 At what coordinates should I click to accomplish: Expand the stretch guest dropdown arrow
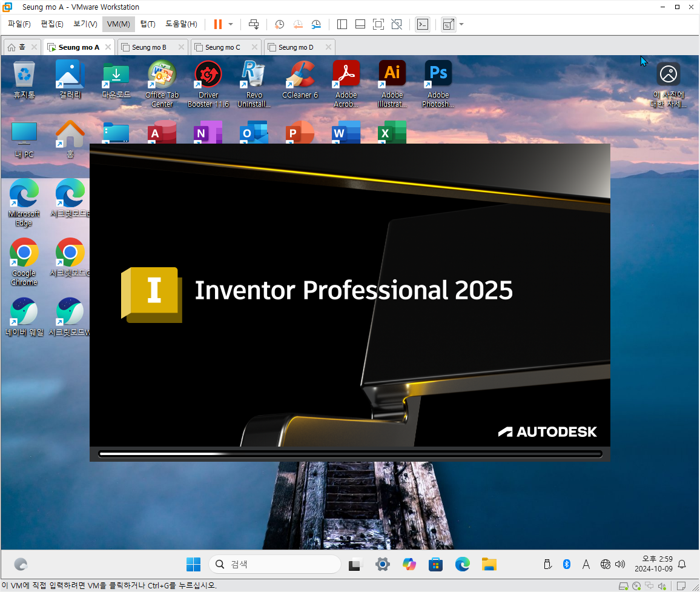[461, 24]
